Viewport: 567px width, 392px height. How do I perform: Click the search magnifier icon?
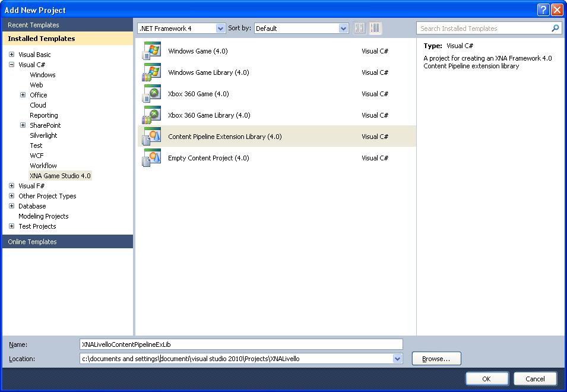[x=555, y=28]
